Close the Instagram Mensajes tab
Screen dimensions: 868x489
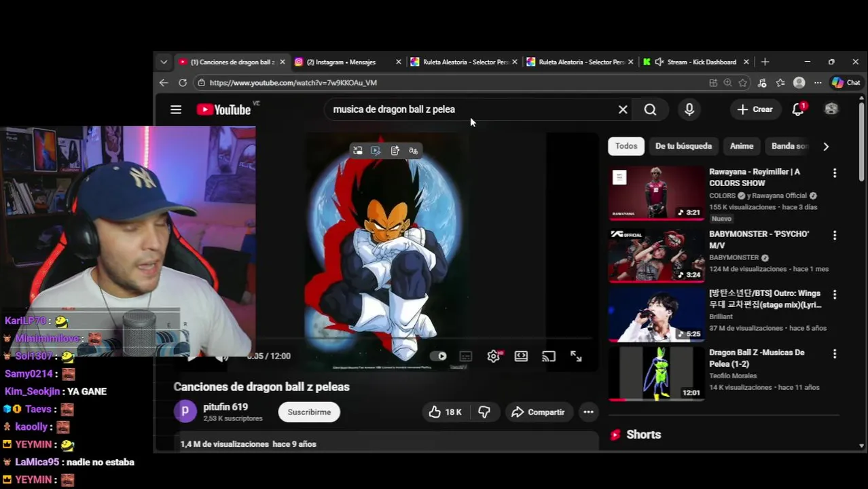pos(399,62)
